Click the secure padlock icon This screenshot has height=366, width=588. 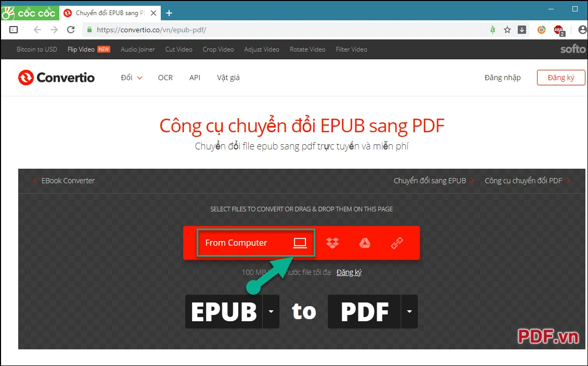pos(90,30)
